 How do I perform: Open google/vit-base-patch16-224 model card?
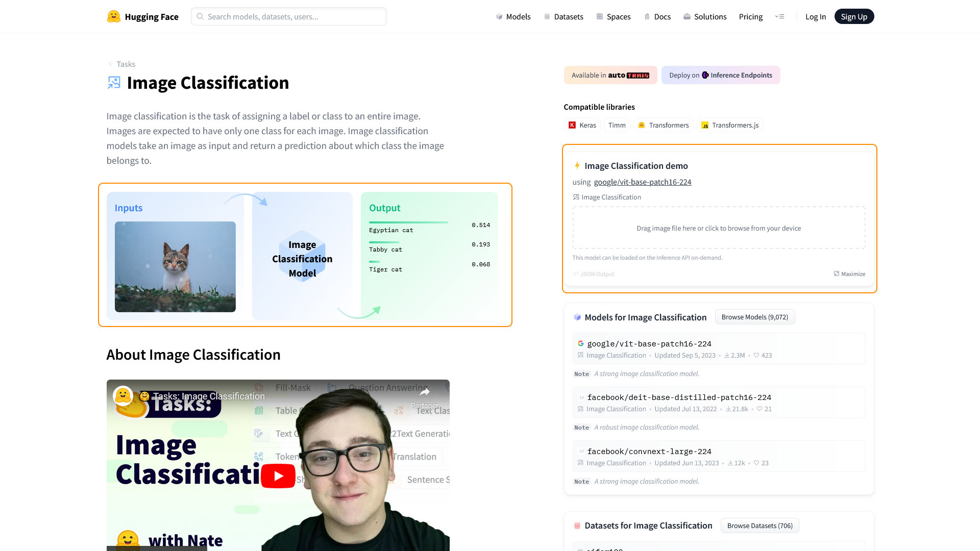pyautogui.click(x=719, y=349)
